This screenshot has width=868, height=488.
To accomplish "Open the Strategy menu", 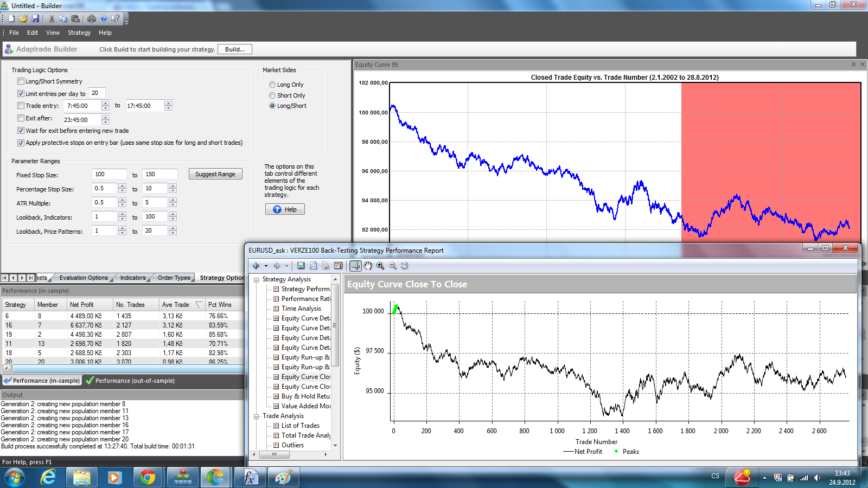I will coord(79,33).
